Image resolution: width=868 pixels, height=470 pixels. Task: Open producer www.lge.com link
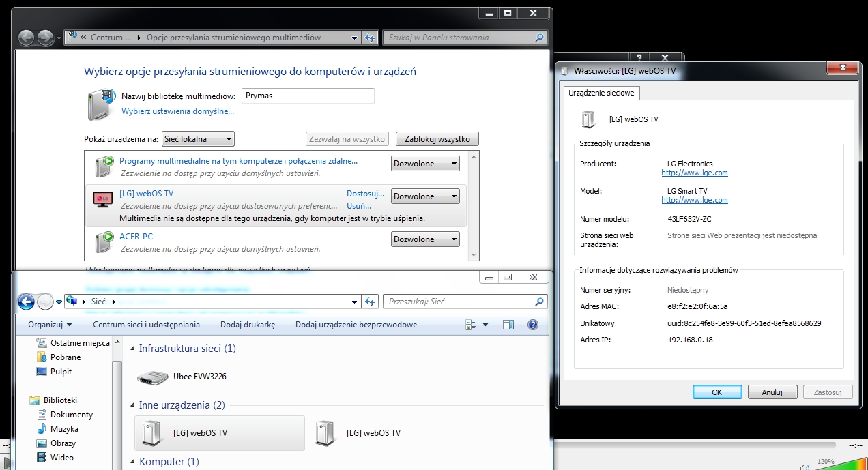tap(695, 173)
